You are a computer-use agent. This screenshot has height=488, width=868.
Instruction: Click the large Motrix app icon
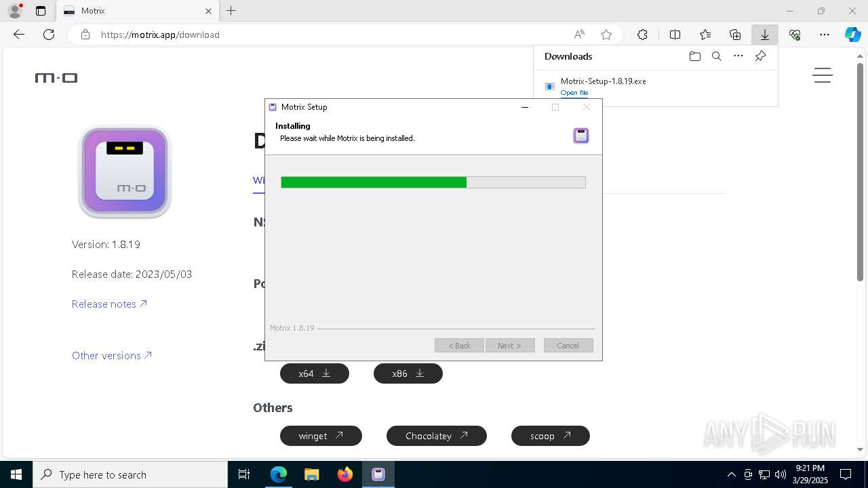[x=125, y=172]
